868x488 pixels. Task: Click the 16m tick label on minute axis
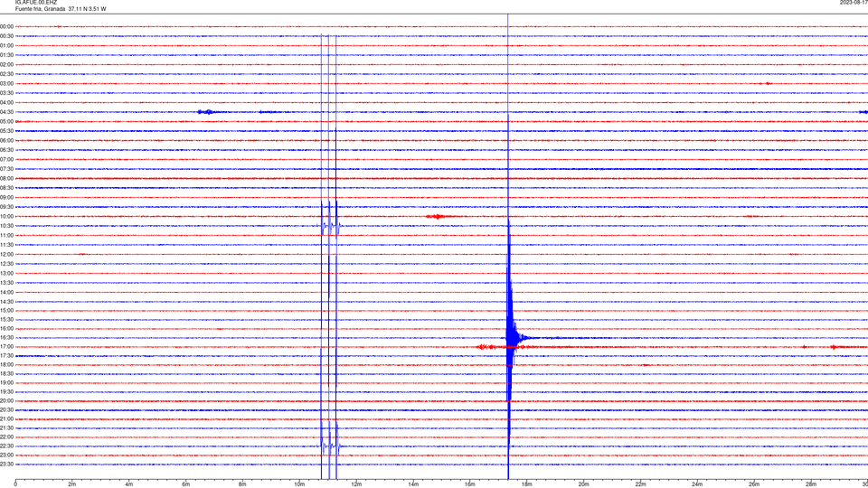(x=470, y=484)
